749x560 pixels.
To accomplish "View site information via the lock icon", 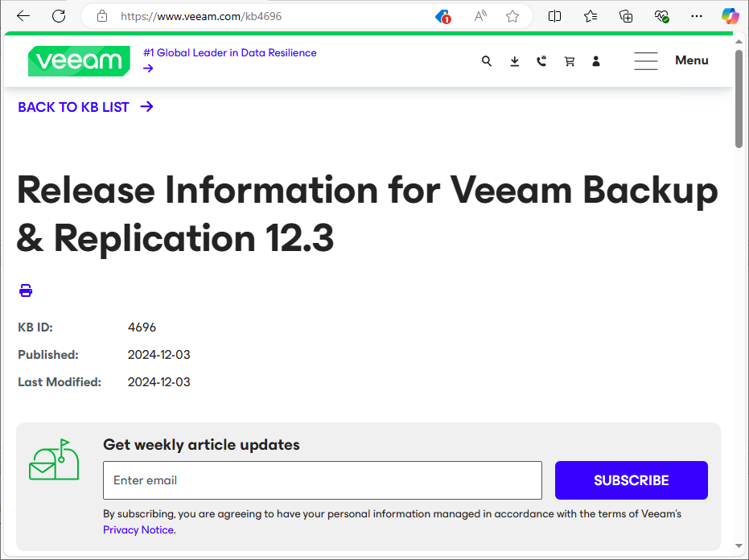I will pos(101,16).
